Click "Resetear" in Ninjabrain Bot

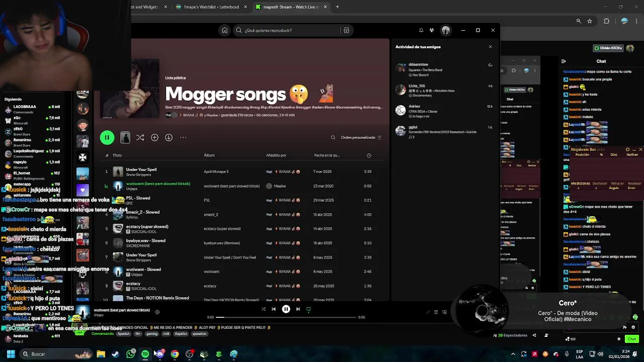634,184
